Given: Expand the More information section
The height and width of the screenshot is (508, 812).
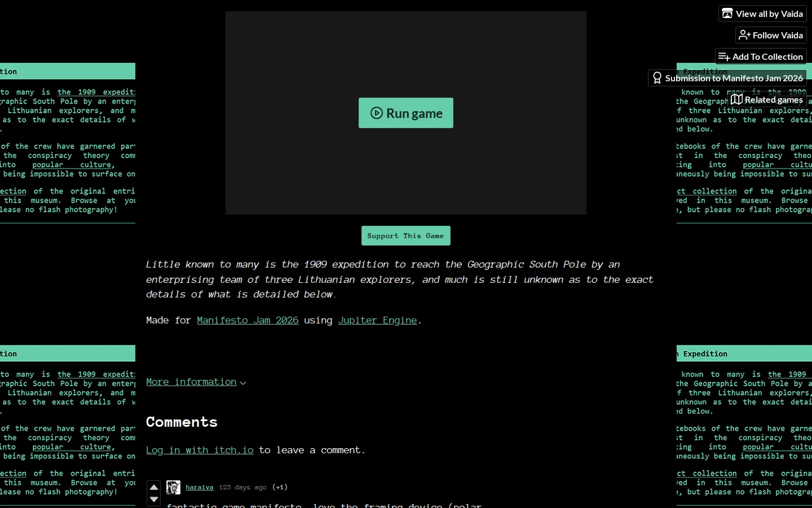Looking at the screenshot, I should (x=196, y=382).
